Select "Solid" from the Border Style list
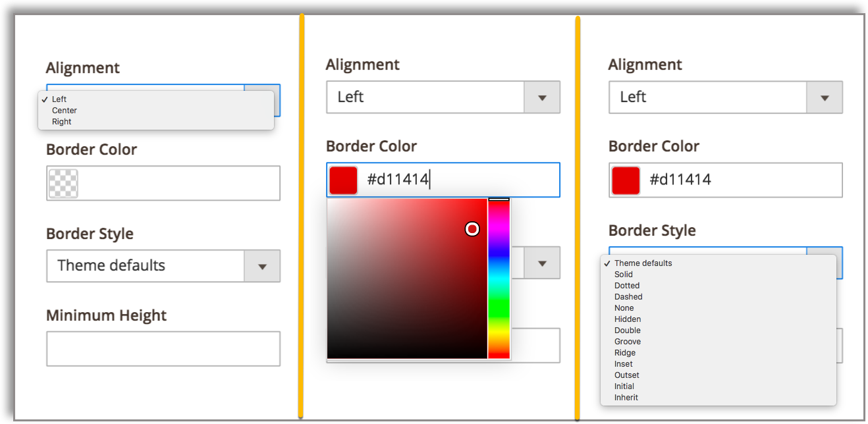 point(623,274)
